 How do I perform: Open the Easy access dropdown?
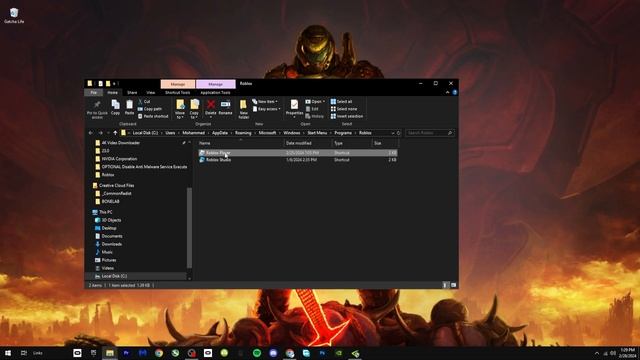(267, 109)
